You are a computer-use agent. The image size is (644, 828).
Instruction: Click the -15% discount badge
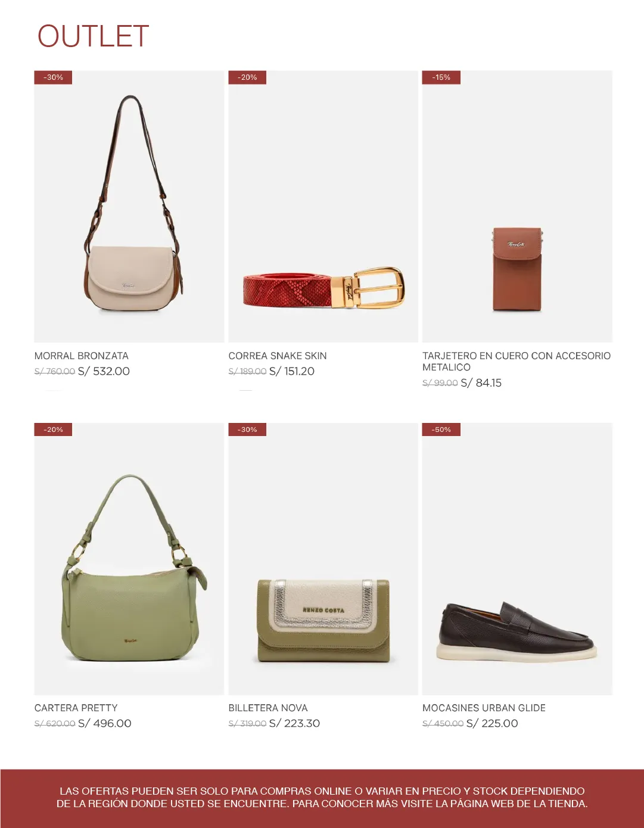441,77
